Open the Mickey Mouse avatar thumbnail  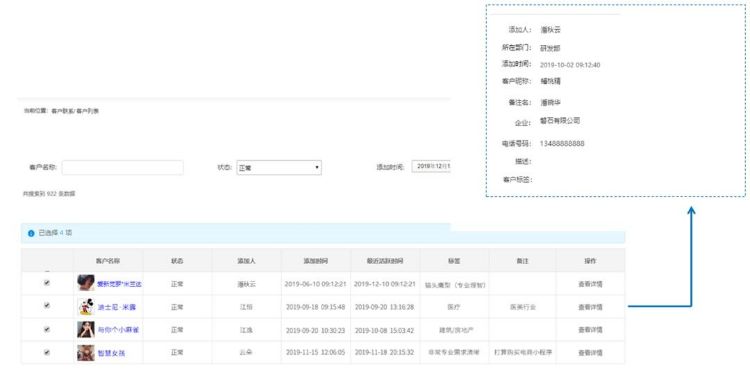coord(86,307)
